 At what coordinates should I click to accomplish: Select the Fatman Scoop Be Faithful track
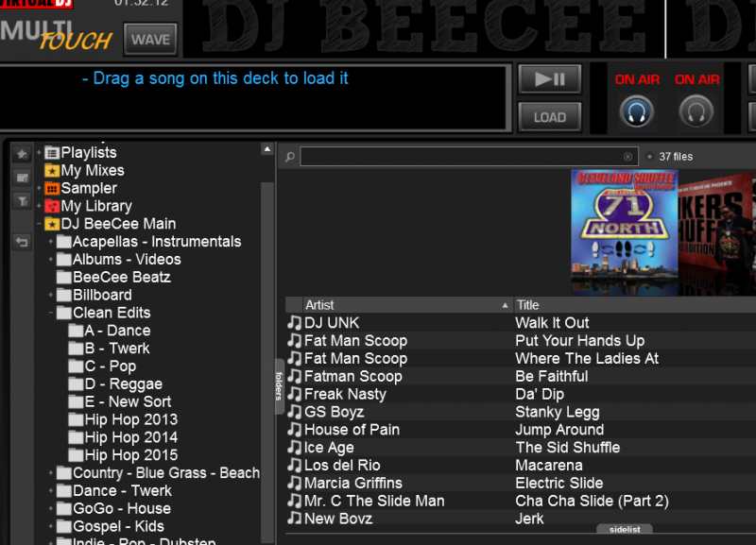[521, 376]
